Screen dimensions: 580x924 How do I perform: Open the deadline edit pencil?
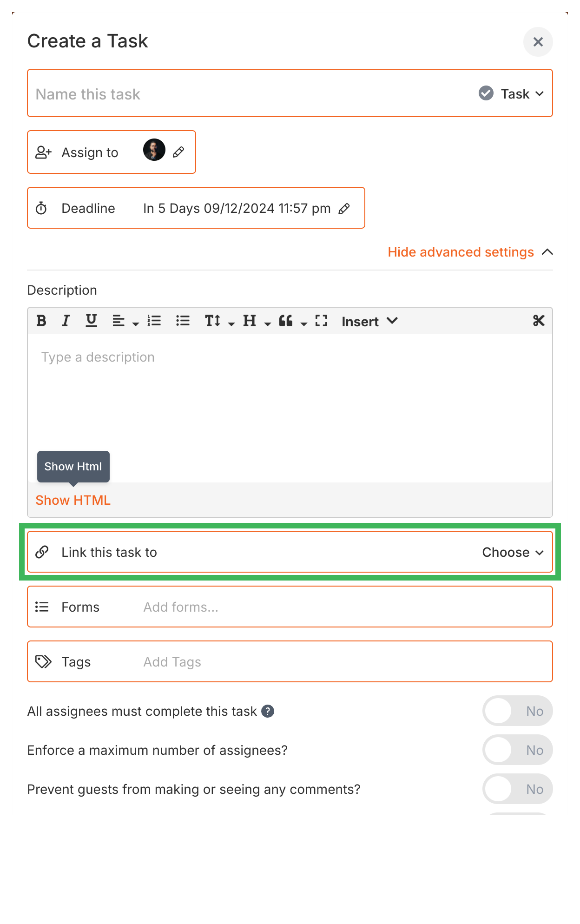[x=344, y=209]
